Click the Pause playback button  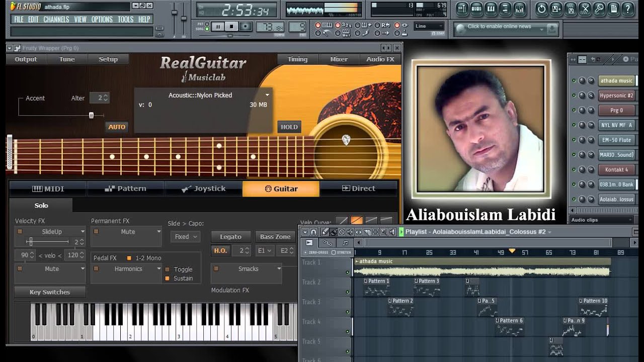[x=218, y=27]
